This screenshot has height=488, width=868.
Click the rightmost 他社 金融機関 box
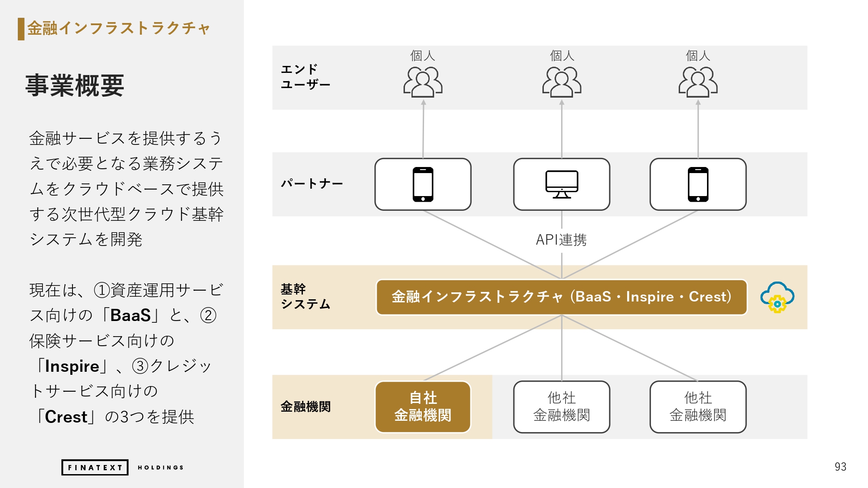[698, 407]
